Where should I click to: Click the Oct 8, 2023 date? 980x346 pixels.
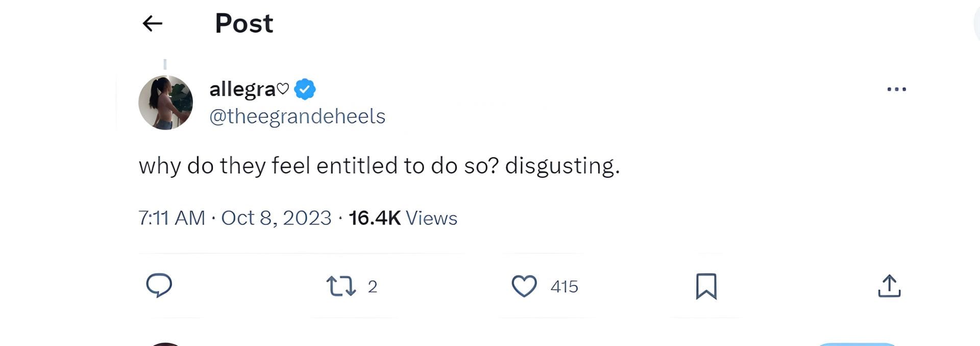coord(276,218)
